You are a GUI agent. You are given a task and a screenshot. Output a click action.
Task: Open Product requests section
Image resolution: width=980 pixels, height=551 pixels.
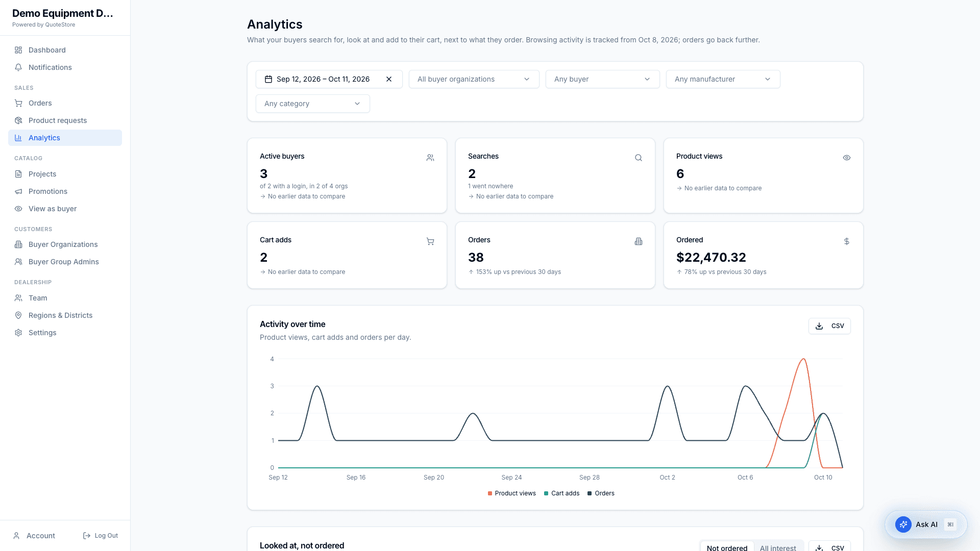pyautogui.click(x=65, y=120)
